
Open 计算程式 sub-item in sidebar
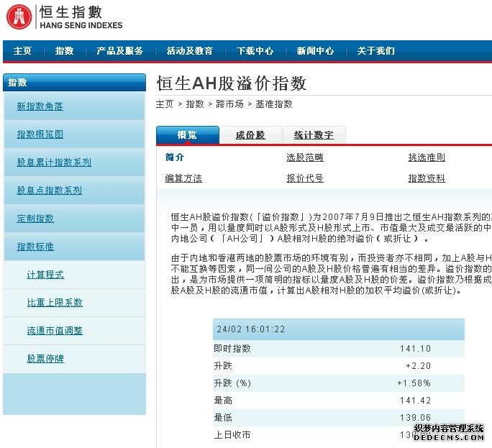pyautogui.click(x=45, y=275)
